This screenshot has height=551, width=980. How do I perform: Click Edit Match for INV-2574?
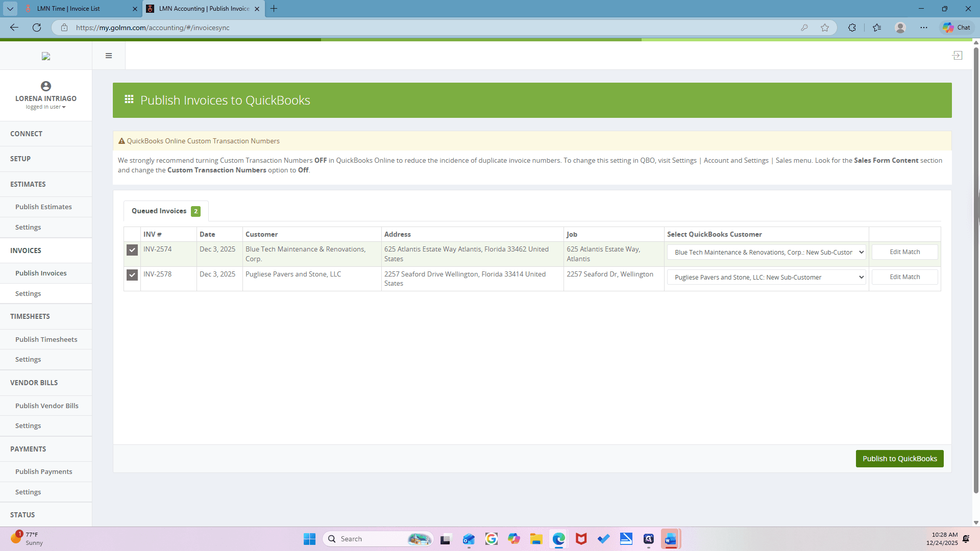click(904, 252)
